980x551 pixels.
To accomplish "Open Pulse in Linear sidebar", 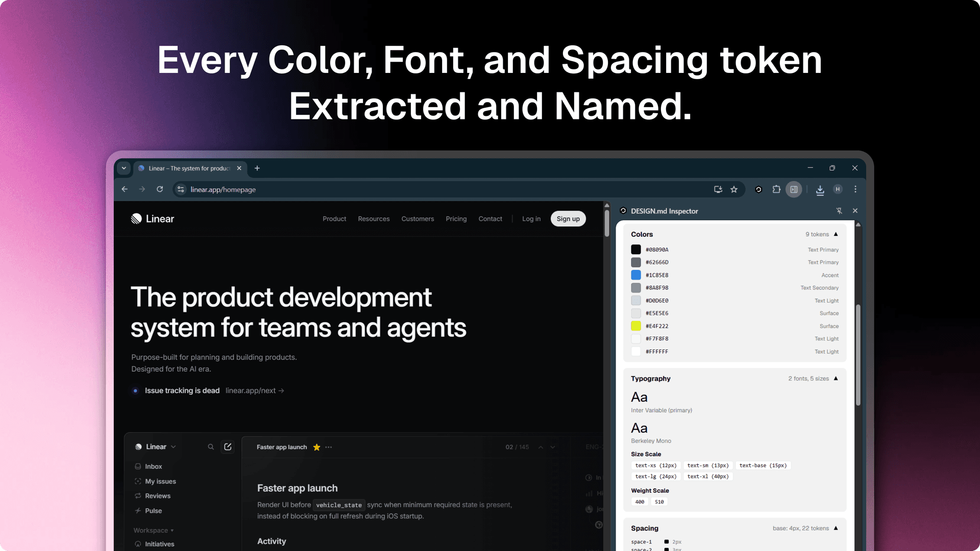I will [148, 511].
